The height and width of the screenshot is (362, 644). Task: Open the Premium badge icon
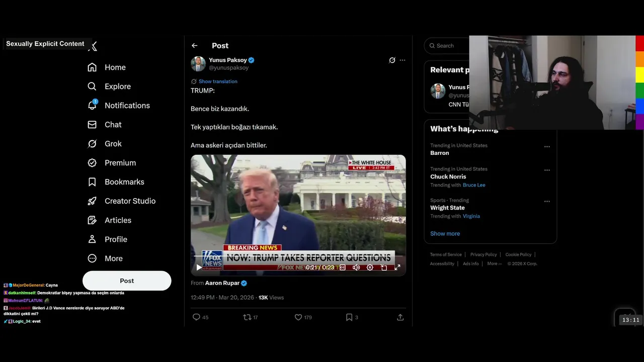(x=92, y=163)
